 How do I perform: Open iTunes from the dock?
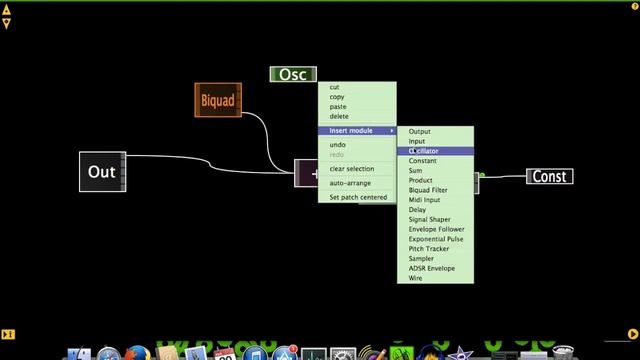pyautogui.click(x=255, y=353)
